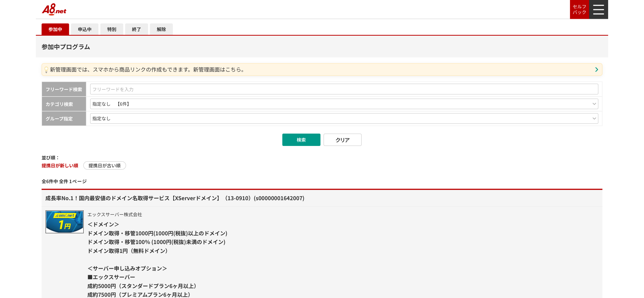Open the グループ指定 dropdown
This screenshot has height=298, width=644.
[344, 118]
